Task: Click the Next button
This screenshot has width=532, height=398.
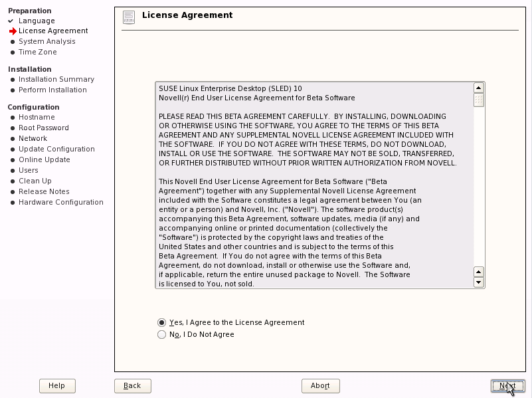Action: pyautogui.click(x=507, y=386)
